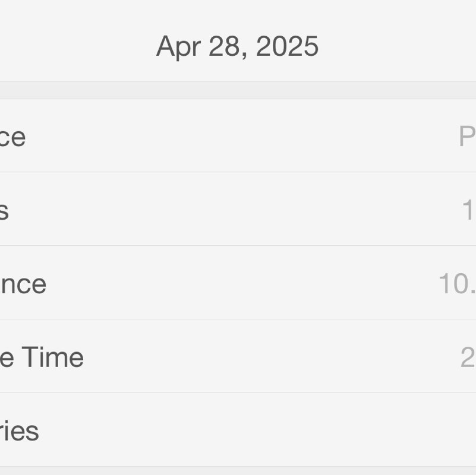This screenshot has width=476, height=475.
Task: Click the '10.' value field
Action: point(456,284)
